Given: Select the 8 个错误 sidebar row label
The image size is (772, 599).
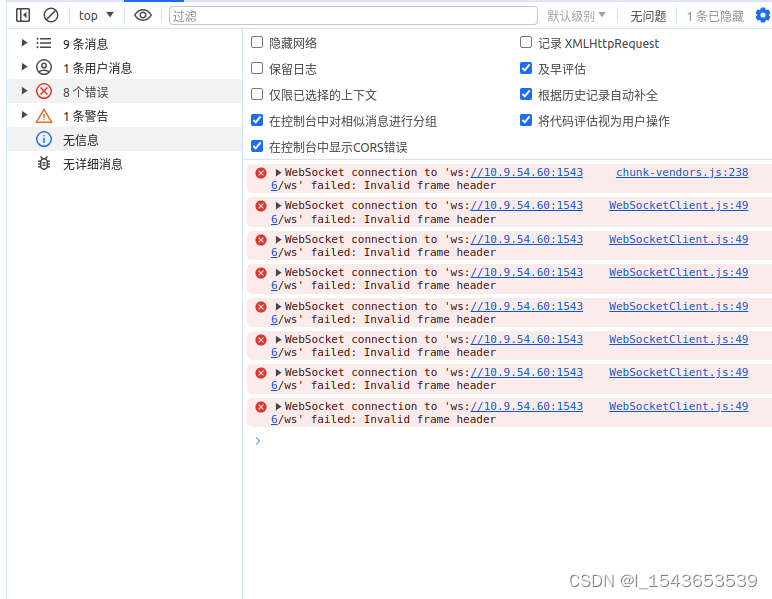Looking at the screenshot, I should point(85,92).
